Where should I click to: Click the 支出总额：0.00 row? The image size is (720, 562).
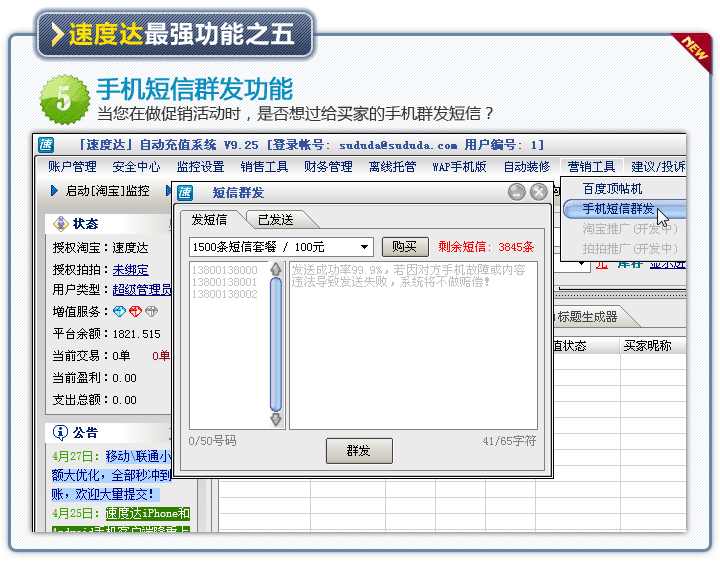94,400
